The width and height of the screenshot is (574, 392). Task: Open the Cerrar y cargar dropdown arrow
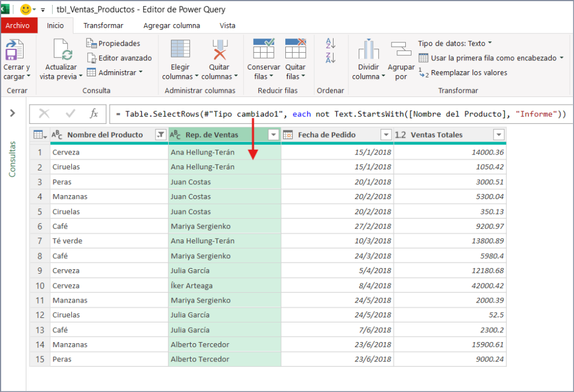click(x=29, y=76)
